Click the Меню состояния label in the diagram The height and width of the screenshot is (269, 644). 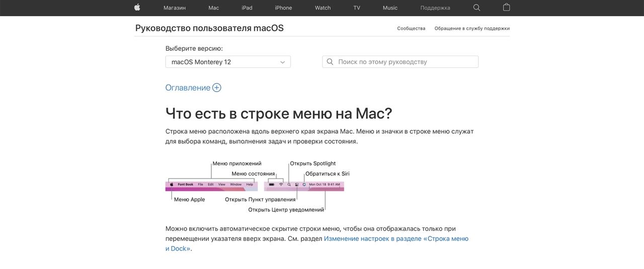pyautogui.click(x=253, y=174)
